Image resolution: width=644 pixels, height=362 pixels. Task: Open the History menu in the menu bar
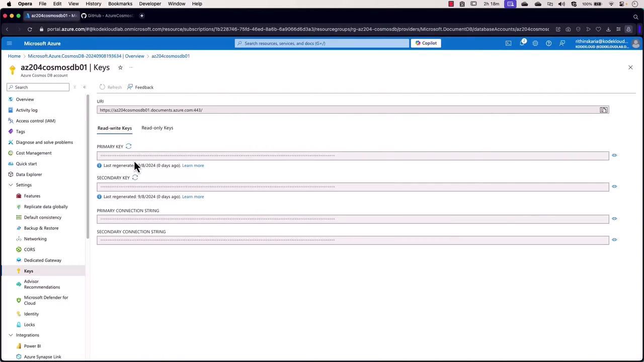pos(93,4)
